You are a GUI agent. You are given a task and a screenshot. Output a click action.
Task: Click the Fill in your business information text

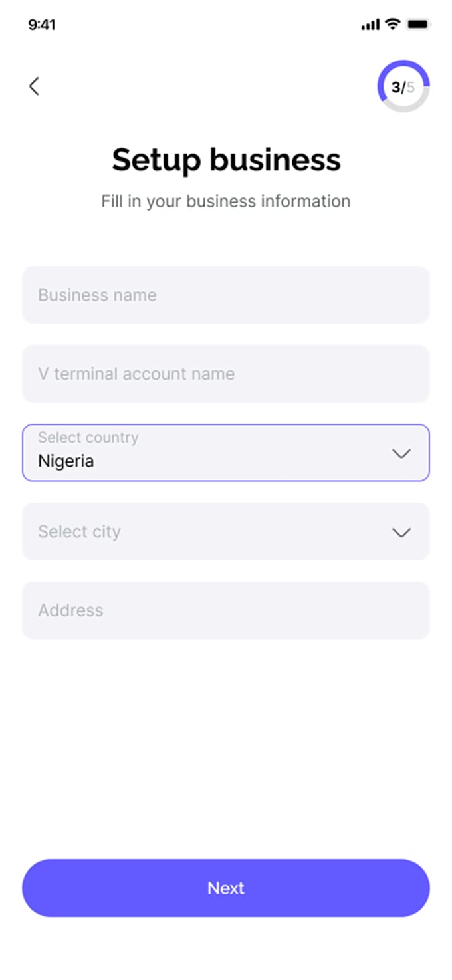click(x=226, y=201)
